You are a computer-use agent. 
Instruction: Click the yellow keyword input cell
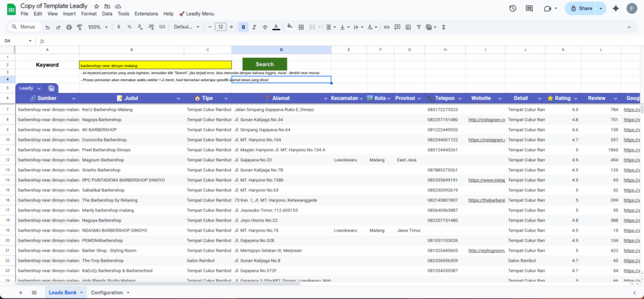tap(155, 65)
